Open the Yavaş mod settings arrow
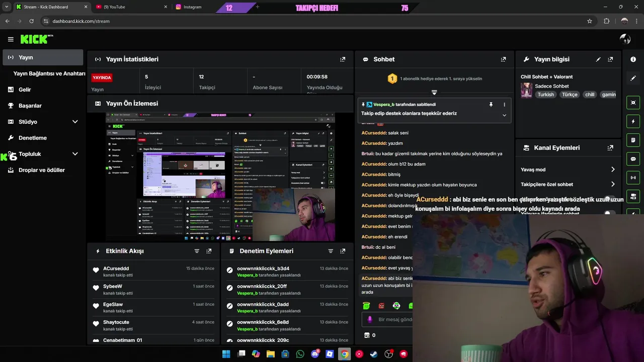This screenshot has width=644, height=362. 613,169
